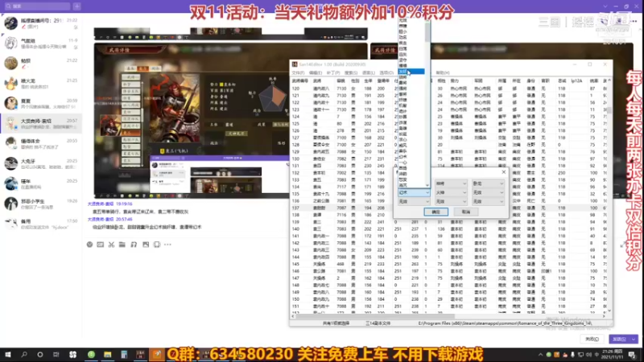Open the 备用 conversation in contact list
Screen dimensions: 644x362
pyautogui.click(x=41, y=224)
